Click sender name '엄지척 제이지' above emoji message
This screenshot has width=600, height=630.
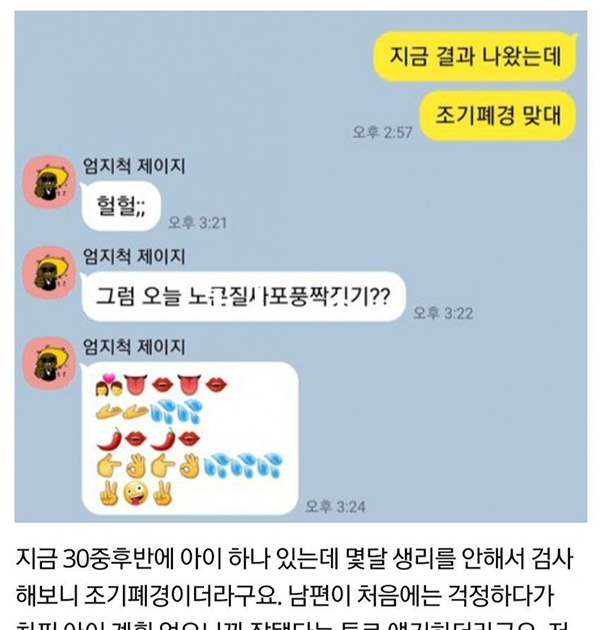[x=134, y=347]
